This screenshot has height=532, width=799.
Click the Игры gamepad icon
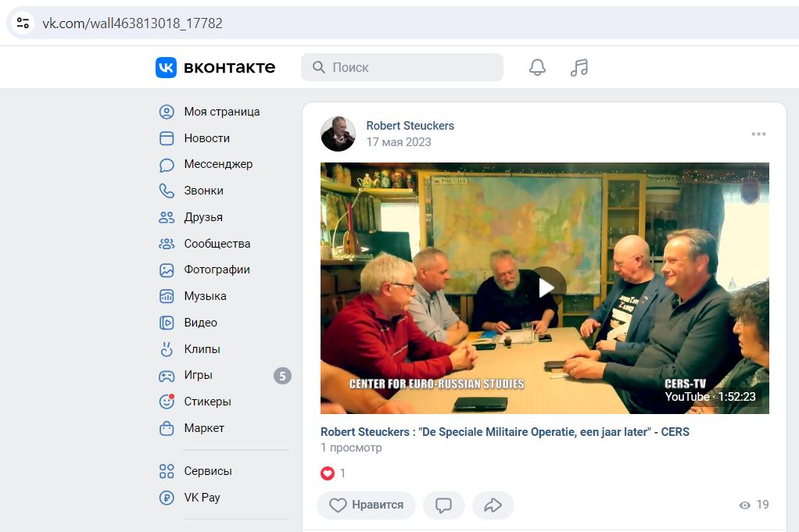167,376
